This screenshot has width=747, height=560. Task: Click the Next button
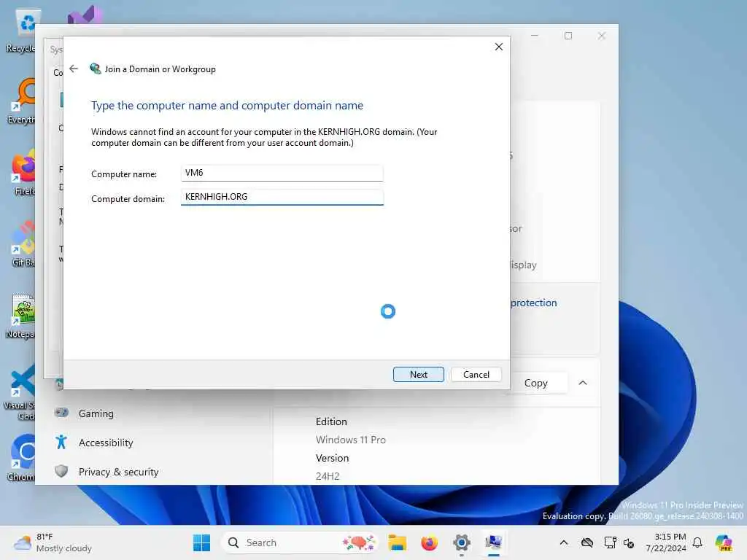coord(418,374)
